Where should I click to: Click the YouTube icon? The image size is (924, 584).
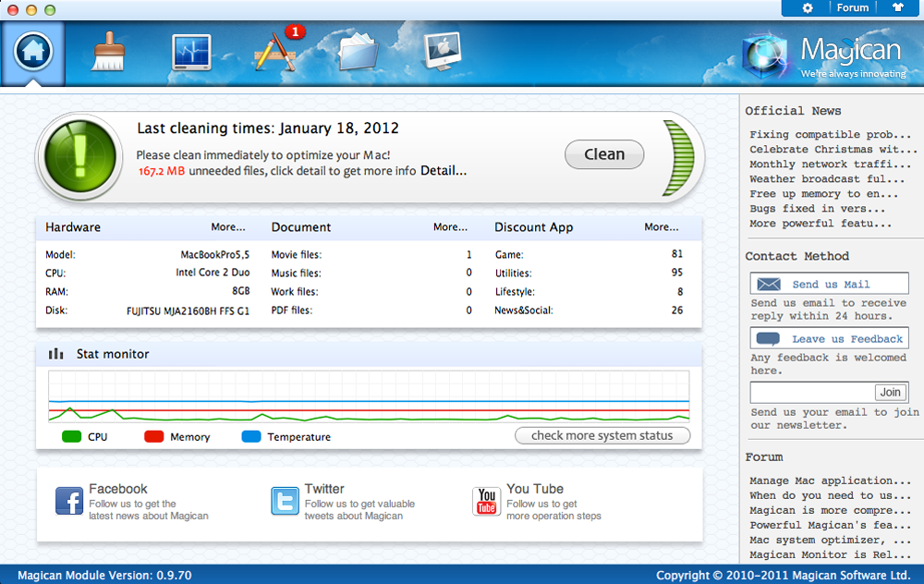486,502
